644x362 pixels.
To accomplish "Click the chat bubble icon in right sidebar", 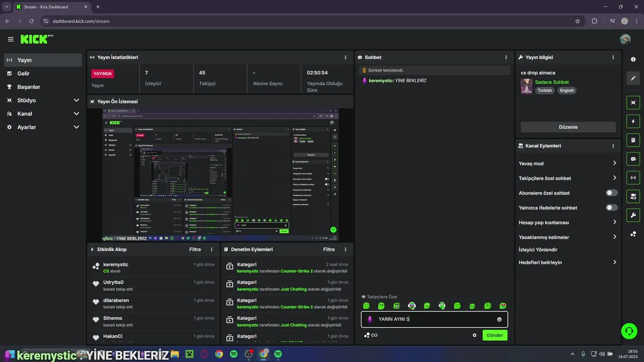I will (633, 159).
